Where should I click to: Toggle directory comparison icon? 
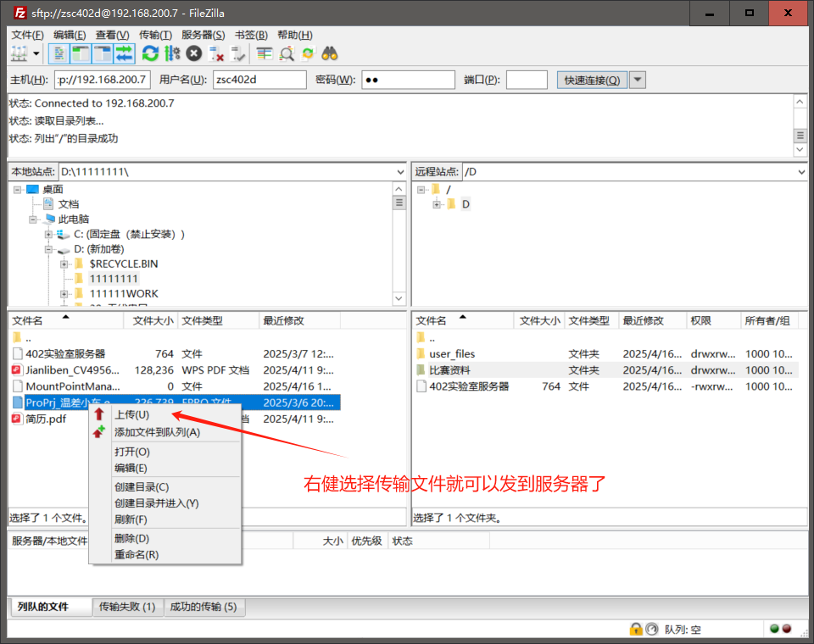287,53
